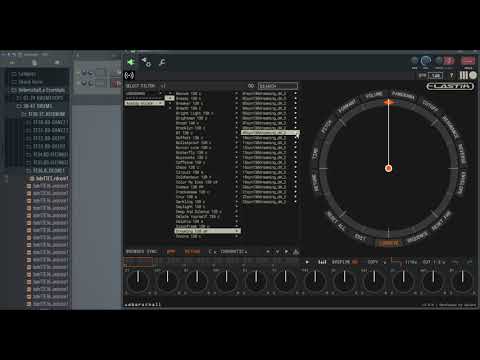480x360 pixels.
Task: Open the root key C dropdown
Action: [212, 252]
